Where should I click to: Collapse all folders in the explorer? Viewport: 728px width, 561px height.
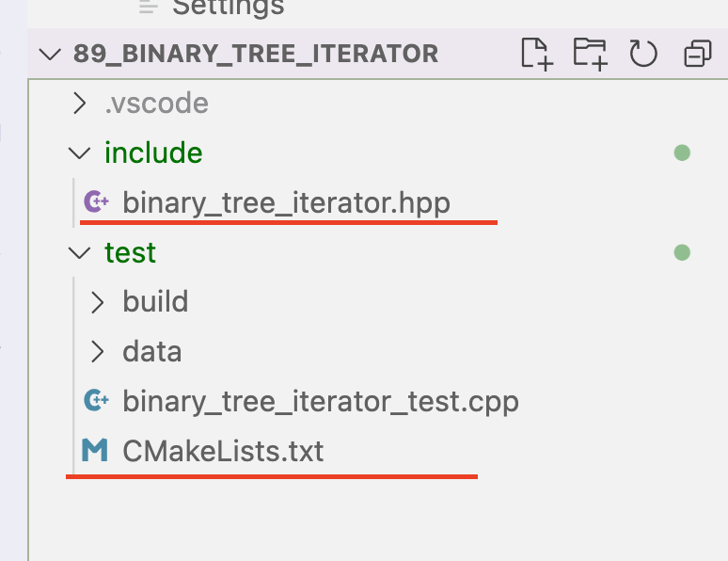pyautogui.click(x=698, y=54)
